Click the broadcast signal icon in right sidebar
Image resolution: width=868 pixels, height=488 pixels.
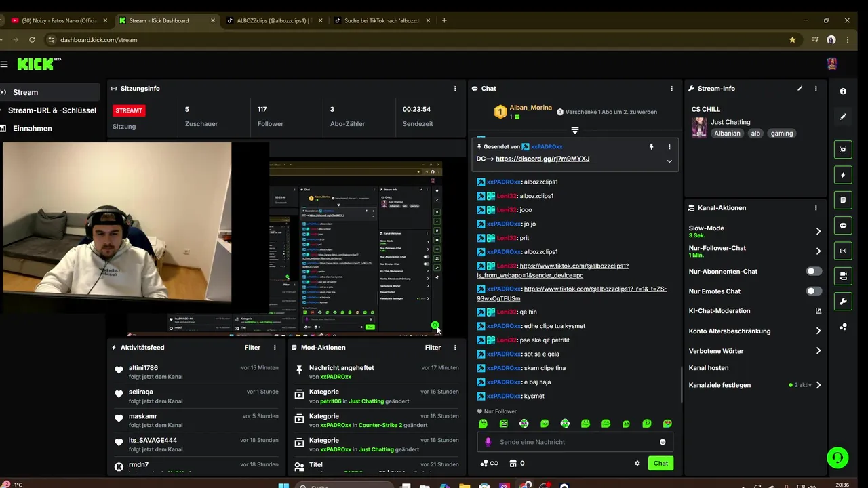843,251
